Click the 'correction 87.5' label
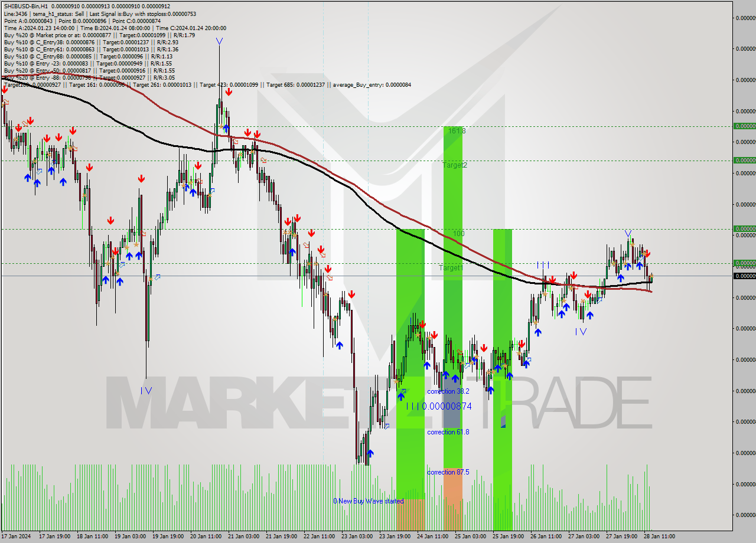Screen dimensions: 756x543 (x=448, y=472)
